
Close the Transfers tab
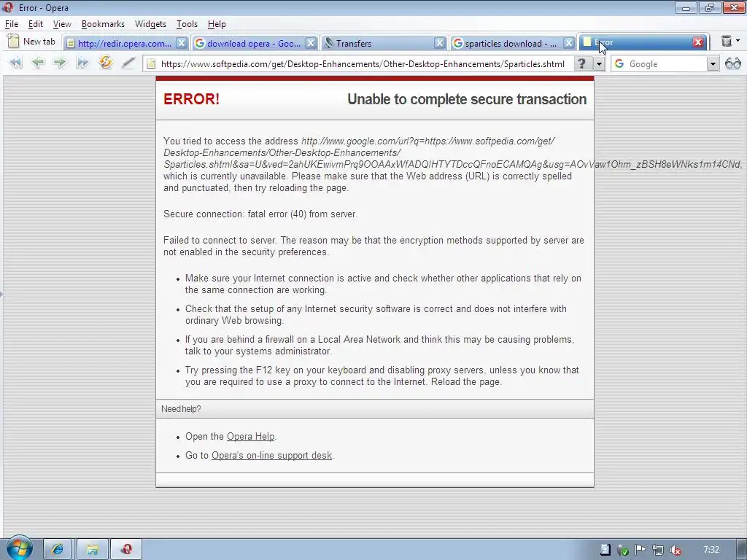(440, 43)
